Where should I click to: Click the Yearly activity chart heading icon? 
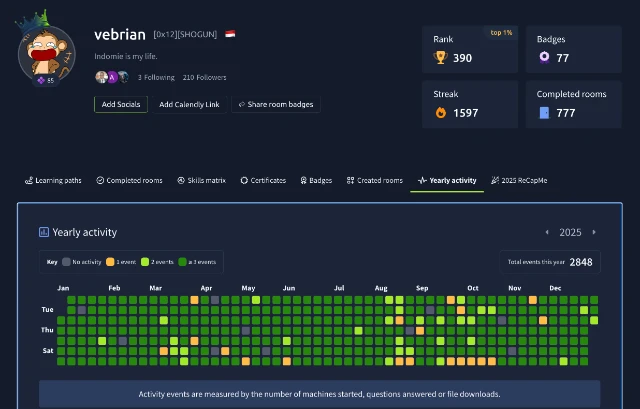point(44,232)
